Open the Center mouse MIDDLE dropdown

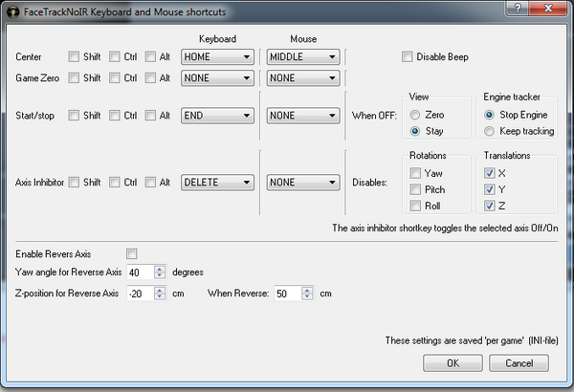click(x=303, y=56)
